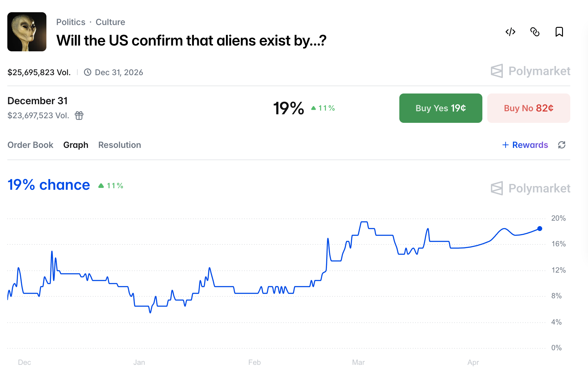The height and width of the screenshot is (374, 588).
Task: Open the Resolution tab
Action: click(120, 145)
